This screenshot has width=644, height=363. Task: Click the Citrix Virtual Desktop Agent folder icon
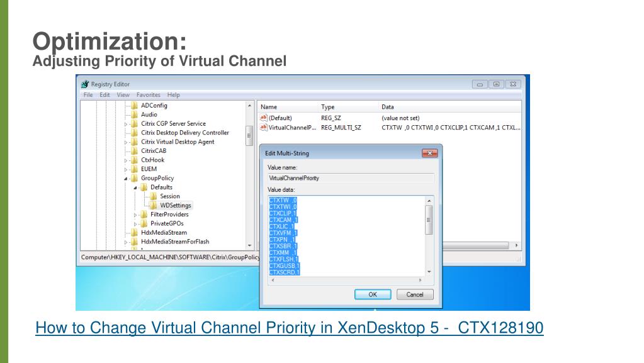click(134, 142)
